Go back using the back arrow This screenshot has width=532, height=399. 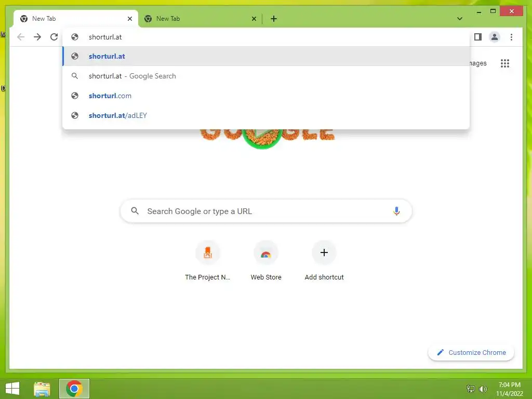[21, 37]
